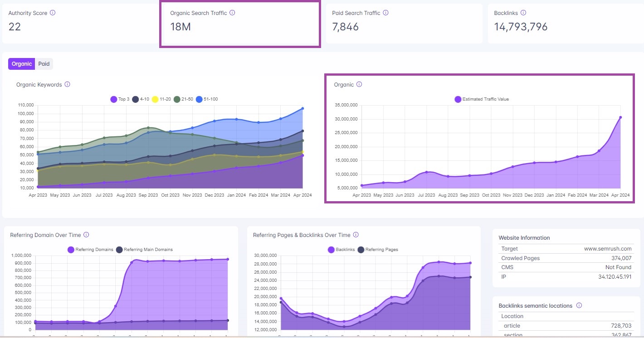The height and width of the screenshot is (338, 644).
Task: Open the Paid Search Traffic info icon
Action: [385, 13]
